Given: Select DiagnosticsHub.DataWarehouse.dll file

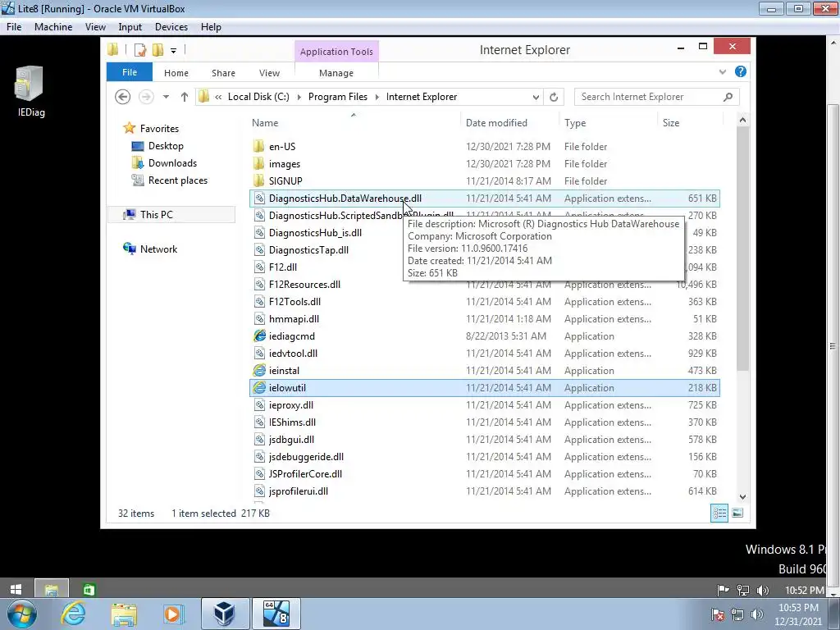Looking at the screenshot, I should tap(484, 199).
